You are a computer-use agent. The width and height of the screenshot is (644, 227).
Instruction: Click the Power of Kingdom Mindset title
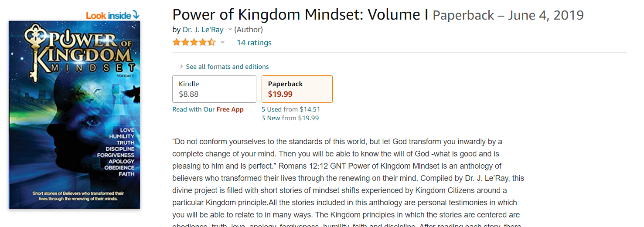point(300,15)
